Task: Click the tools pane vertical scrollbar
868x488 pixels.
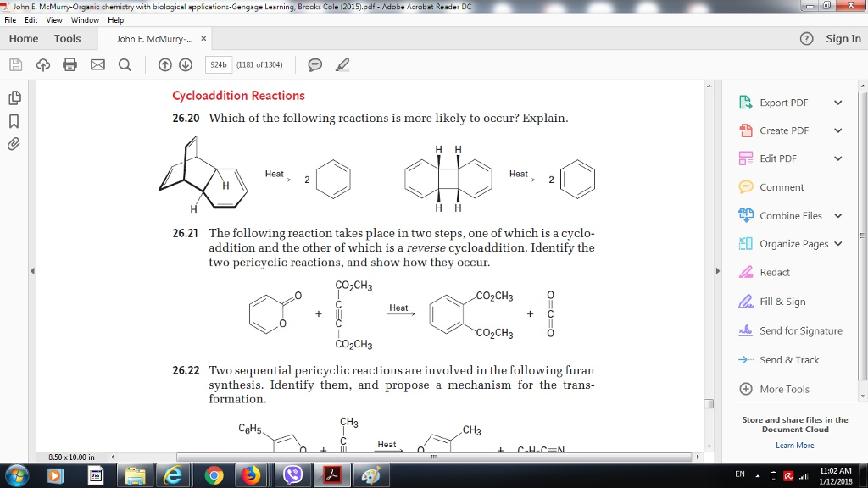Action: [862, 236]
